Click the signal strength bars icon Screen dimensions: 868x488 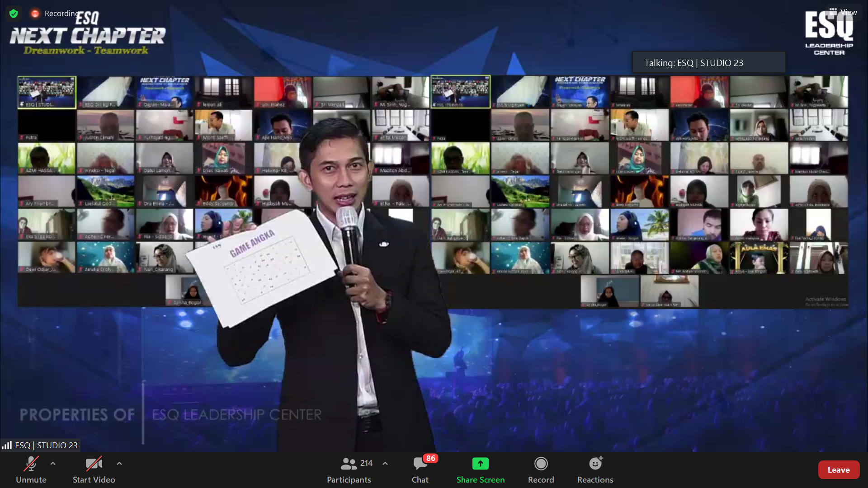(7, 446)
